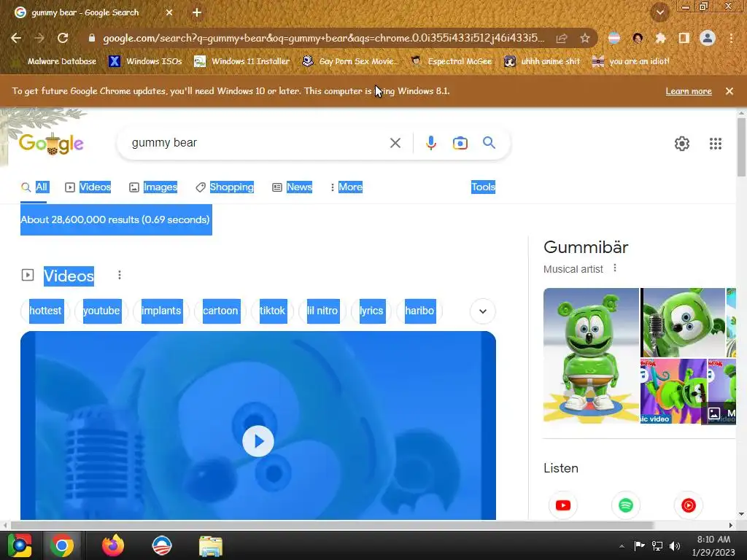
Task: Filter videos by the youtube chip
Action: pos(102,311)
